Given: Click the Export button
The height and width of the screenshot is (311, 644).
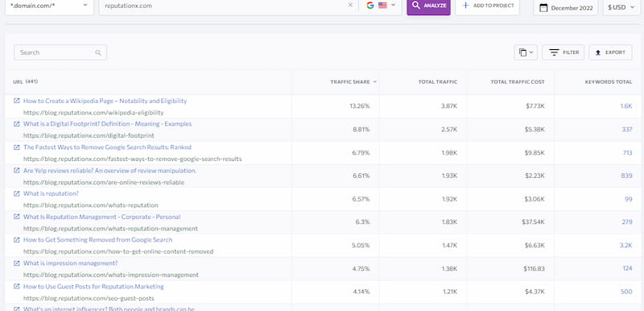Looking at the screenshot, I should point(610,52).
